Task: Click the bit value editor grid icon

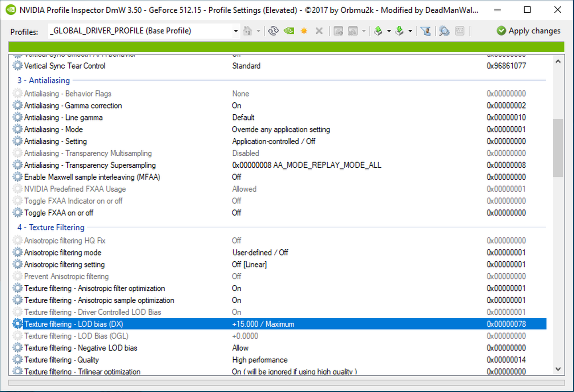Action: click(460, 31)
